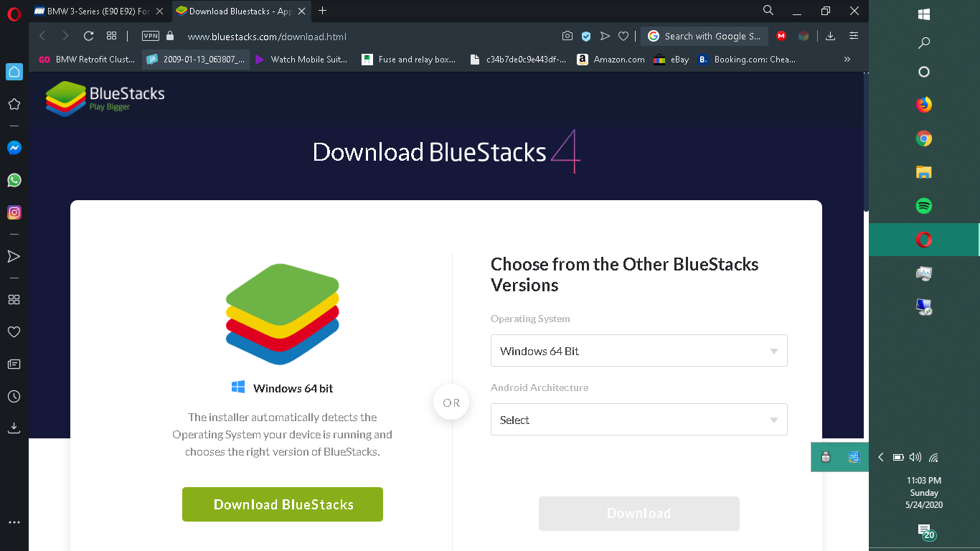Open browser downloads toolbar icon
The image size is (980, 551).
pos(830,36)
